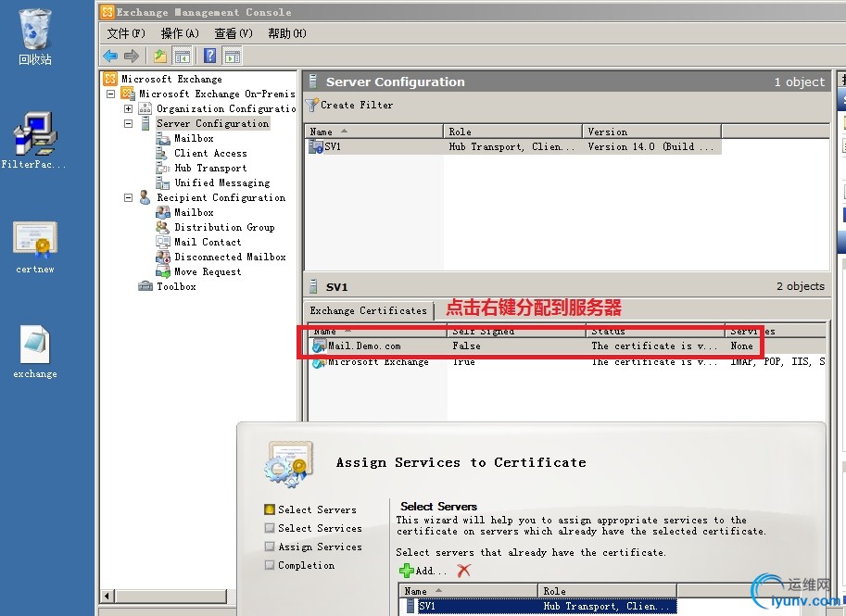
Task: Click the green plus Add icon in wizard
Action: (x=406, y=571)
